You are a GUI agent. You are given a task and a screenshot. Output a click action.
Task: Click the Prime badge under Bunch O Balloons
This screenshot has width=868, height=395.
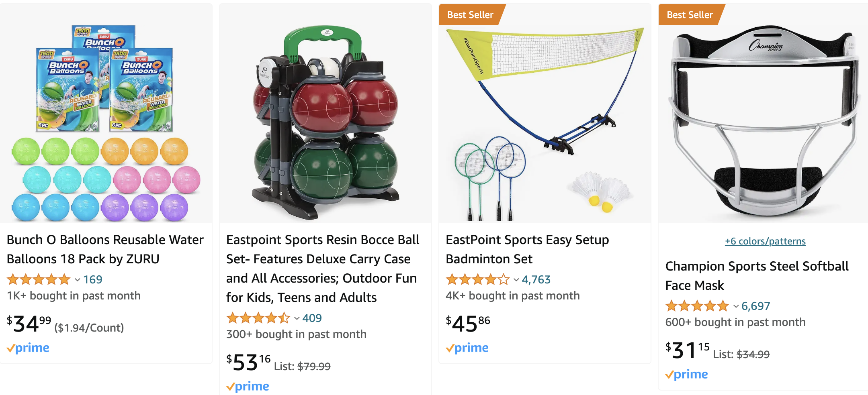click(x=27, y=348)
